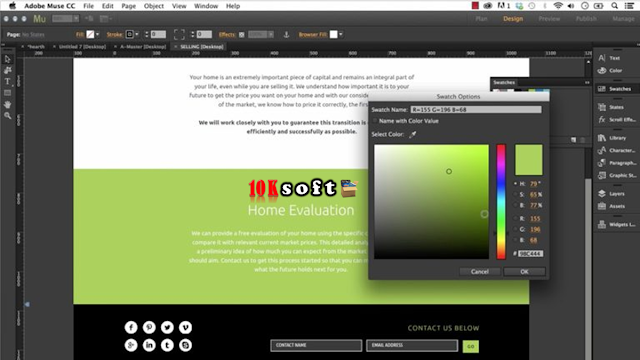
Task: Open the Widgets Library panel icon
Action: coord(602,224)
